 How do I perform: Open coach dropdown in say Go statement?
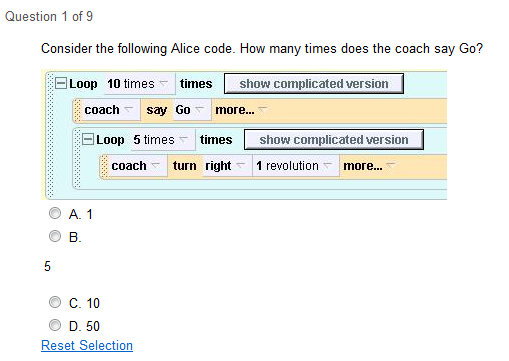click(128, 109)
